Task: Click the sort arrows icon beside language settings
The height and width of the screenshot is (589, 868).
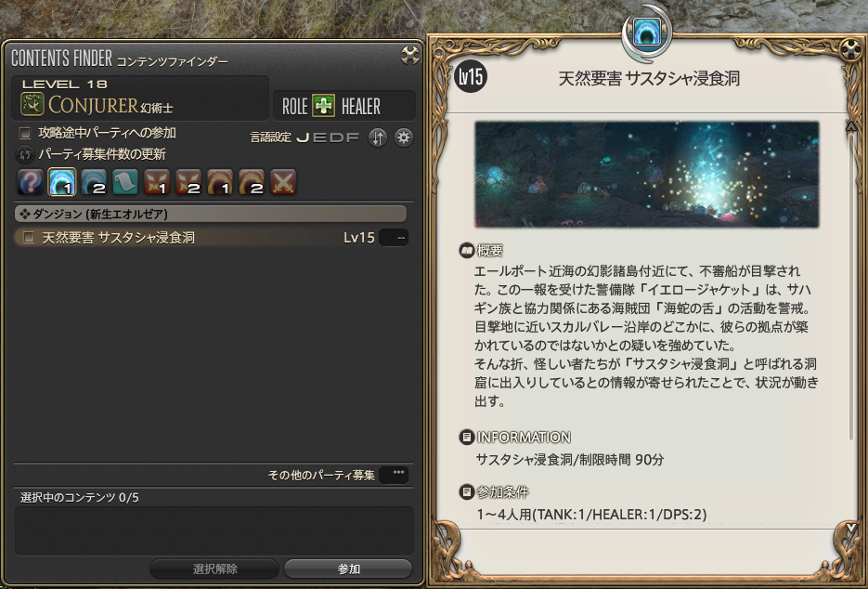Action: (378, 137)
